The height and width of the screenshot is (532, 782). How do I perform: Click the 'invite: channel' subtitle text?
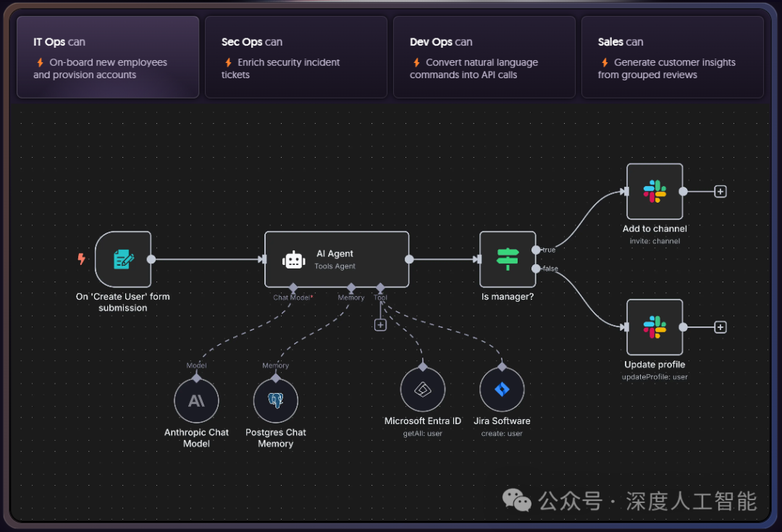[x=655, y=241]
